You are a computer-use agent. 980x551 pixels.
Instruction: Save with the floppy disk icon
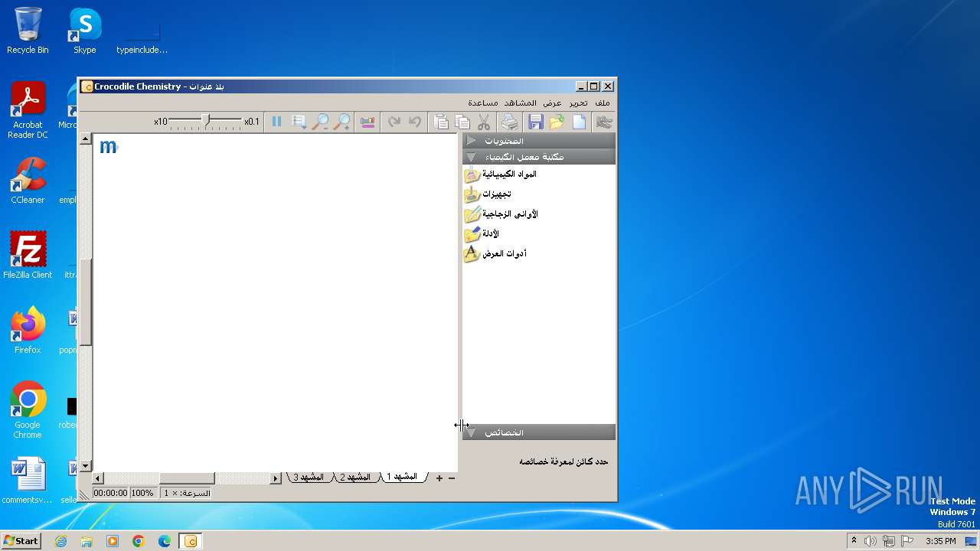coord(535,122)
